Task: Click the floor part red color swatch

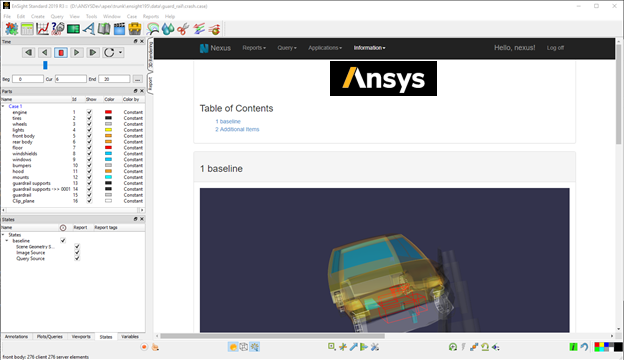Action: [x=108, y=148]
